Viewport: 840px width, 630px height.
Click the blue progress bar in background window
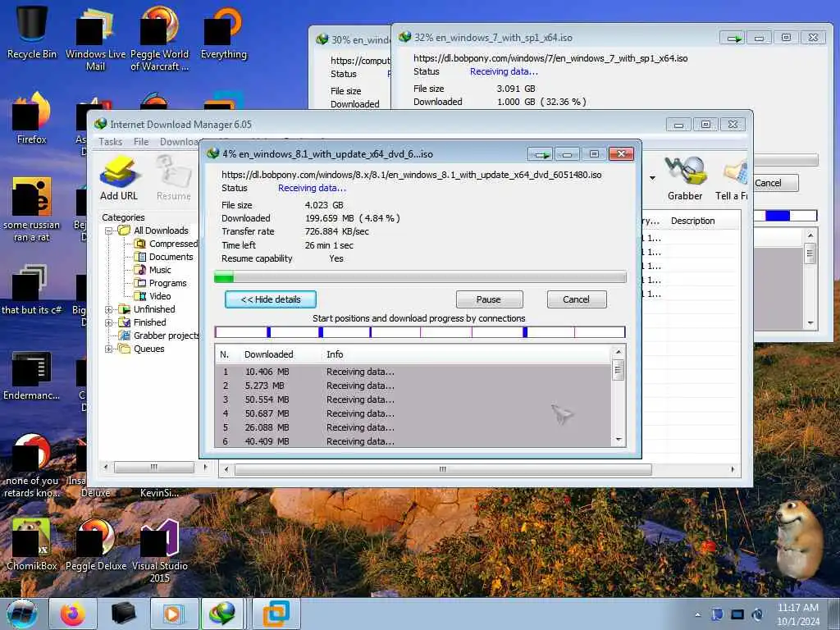point(785,216)
